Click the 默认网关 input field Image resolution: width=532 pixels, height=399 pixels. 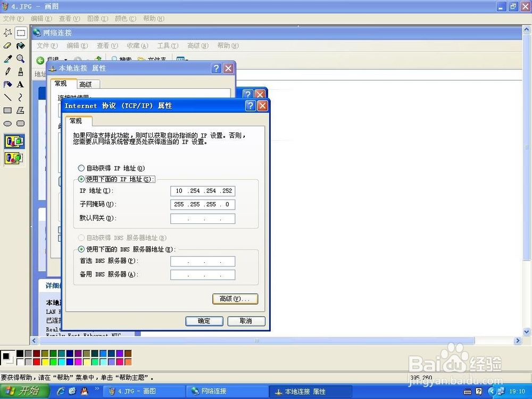pyautogui.click(x=203, y=218)
